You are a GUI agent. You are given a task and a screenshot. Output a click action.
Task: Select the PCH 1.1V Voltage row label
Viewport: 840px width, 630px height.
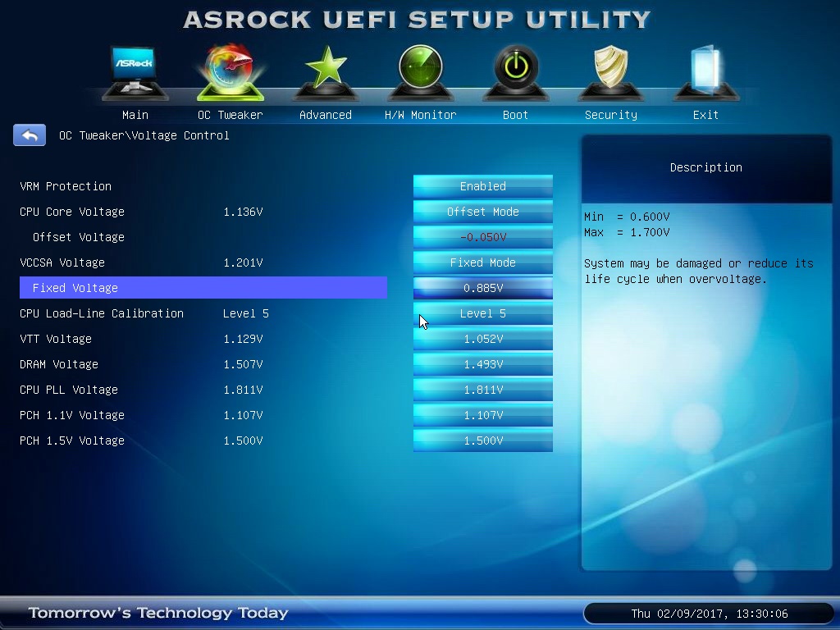tap(72, 415)
